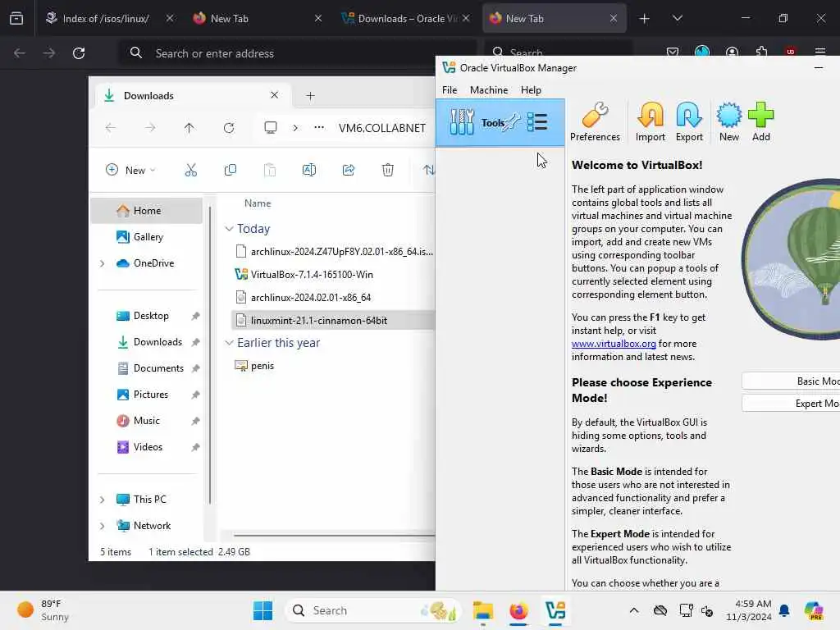Open Gallery in navigation pane

tap(148, 237)
